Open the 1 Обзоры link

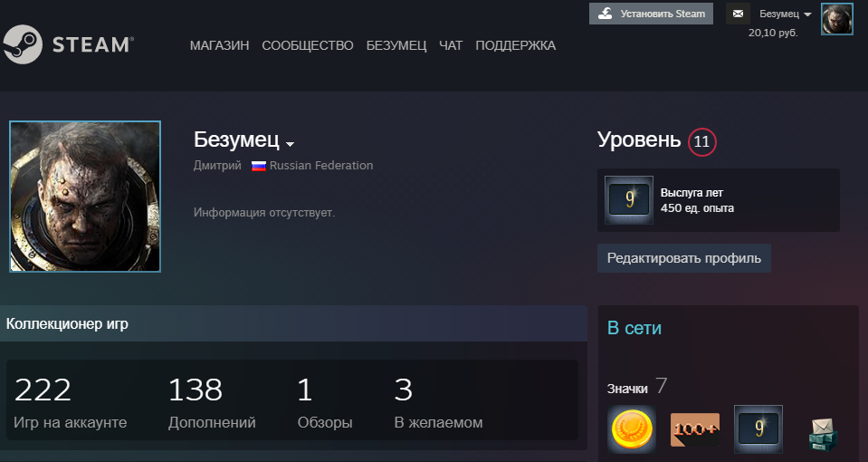(x=325, y=403)
